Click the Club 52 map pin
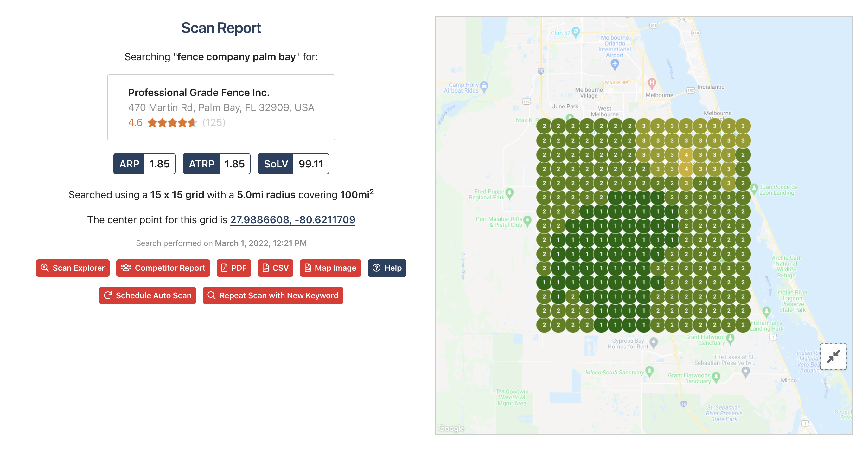Viewport: 868px width, 461px height. [576, 32]
